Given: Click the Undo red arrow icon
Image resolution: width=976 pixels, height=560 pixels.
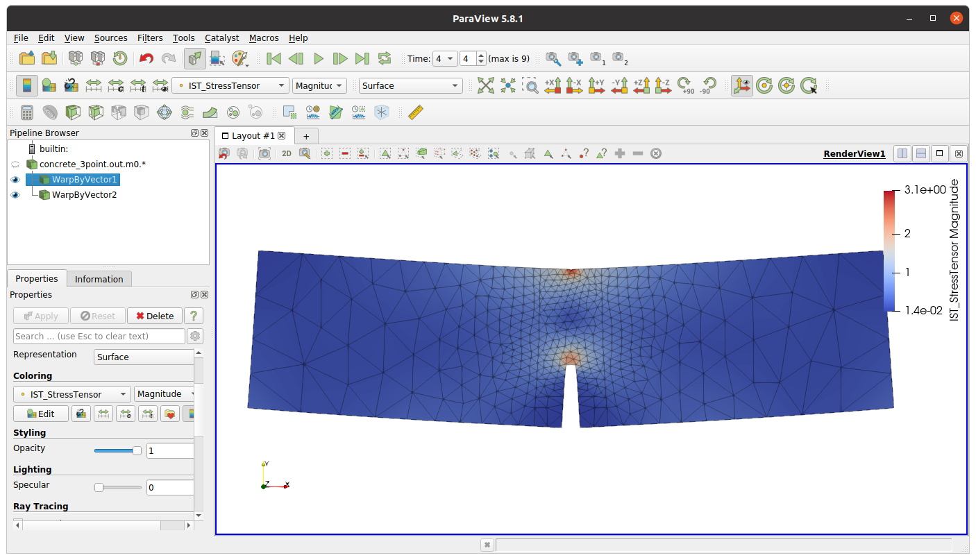Looking at the screenshot, I should (146, 59).
